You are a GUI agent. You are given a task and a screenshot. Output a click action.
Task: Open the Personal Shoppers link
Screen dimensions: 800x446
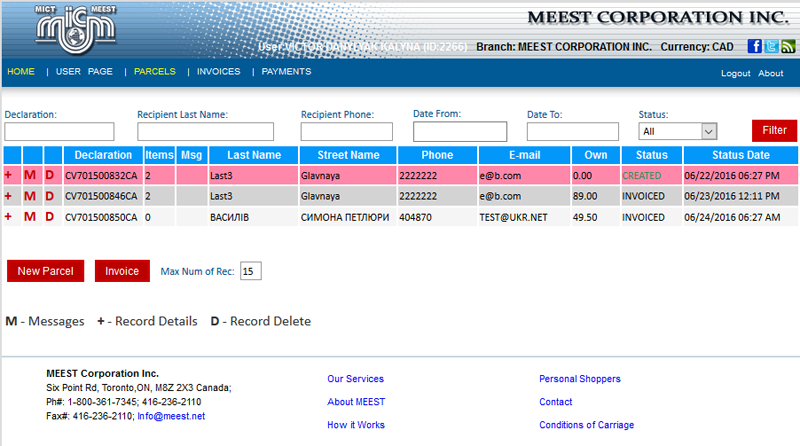(x=580, y=379)
